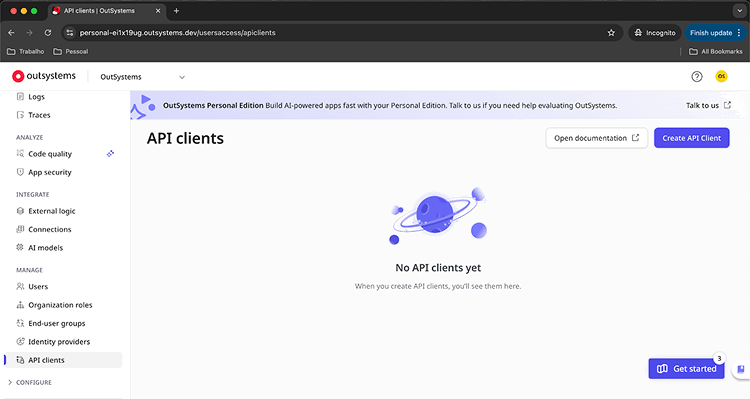Open the Trabalho bookmarks folder
This screenshot has width=750, height=399.
point(26,51)
